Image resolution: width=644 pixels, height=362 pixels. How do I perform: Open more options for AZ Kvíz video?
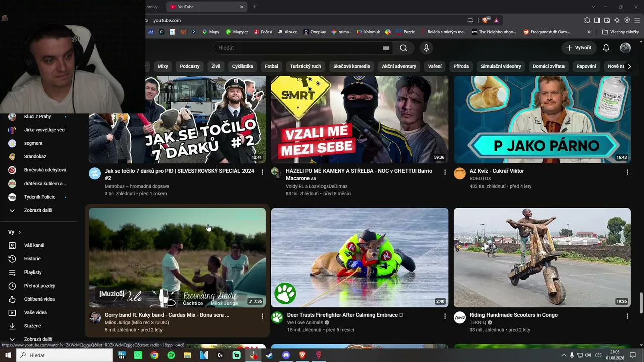[x=627, y=172]
